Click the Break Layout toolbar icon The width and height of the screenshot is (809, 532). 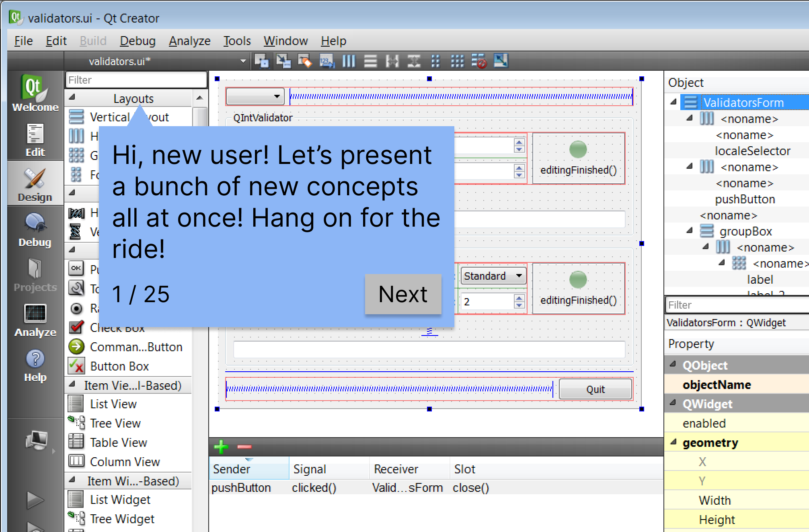pos(479,61)
